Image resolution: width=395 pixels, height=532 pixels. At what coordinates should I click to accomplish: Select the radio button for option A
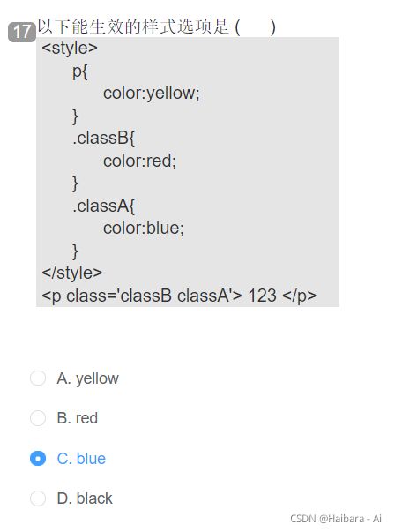tap(38, 378)
